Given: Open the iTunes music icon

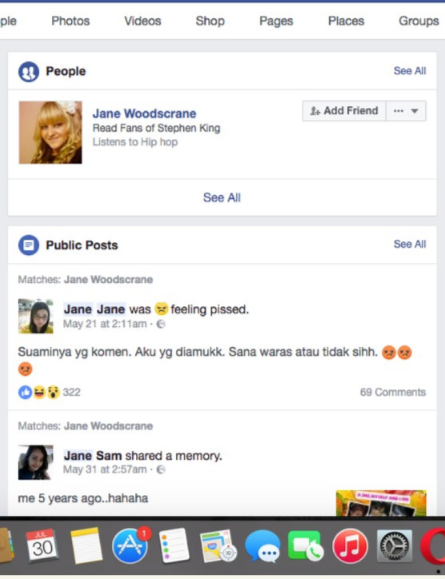Looking at the screenshot, I should pos(350,546).
